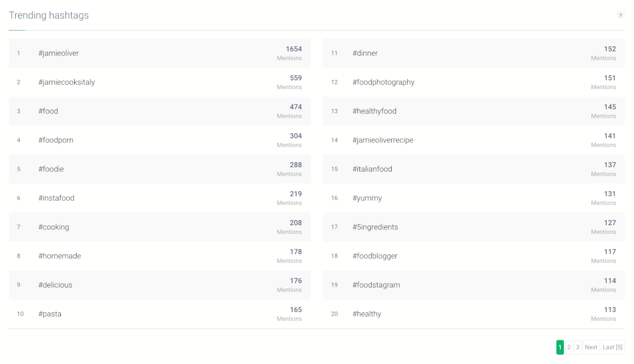Click the 559 mentions count

(x=296, y=78)
